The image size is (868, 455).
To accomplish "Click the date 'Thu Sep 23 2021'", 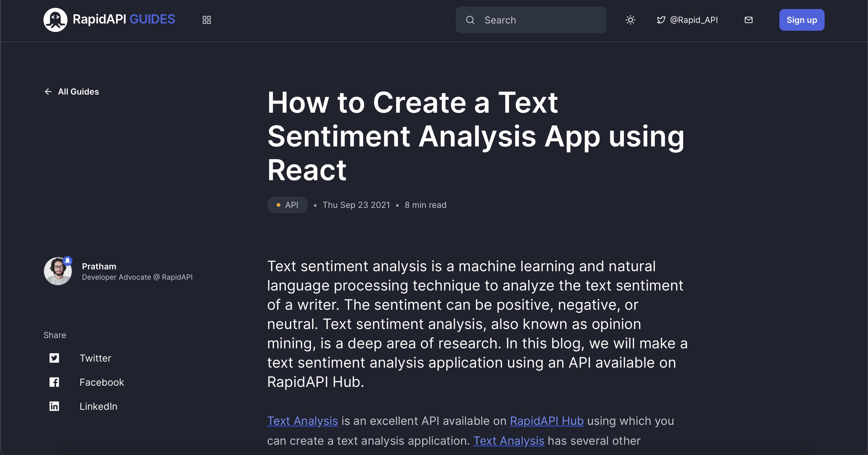I will tap(356, 205).
